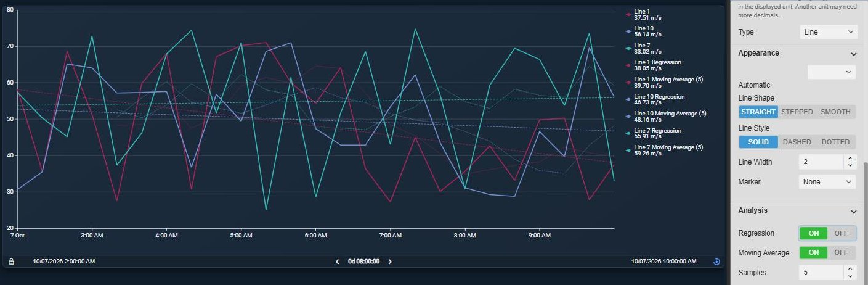Select DOTTED line style

835,142
